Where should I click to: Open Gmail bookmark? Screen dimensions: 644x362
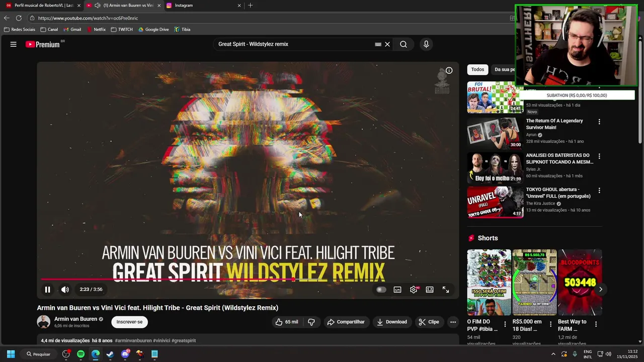(72, 30)
